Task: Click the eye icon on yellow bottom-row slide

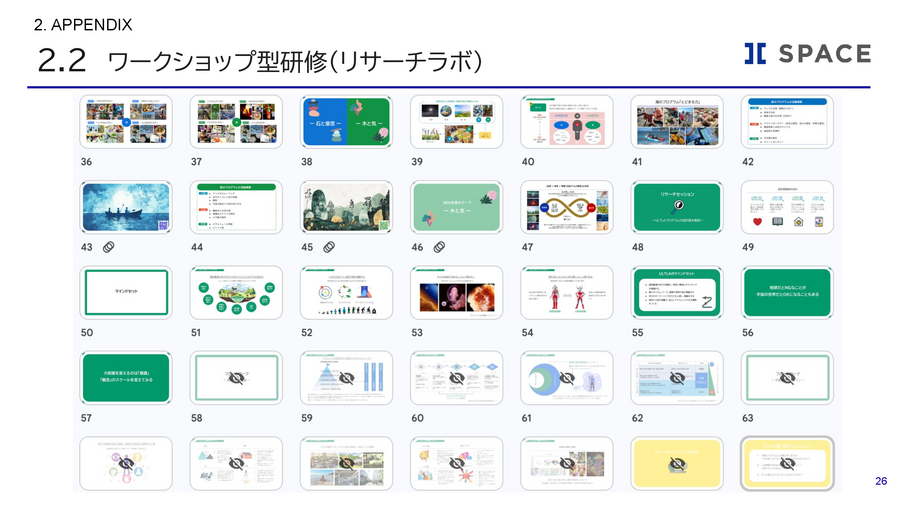Action: tap(677, 463)
